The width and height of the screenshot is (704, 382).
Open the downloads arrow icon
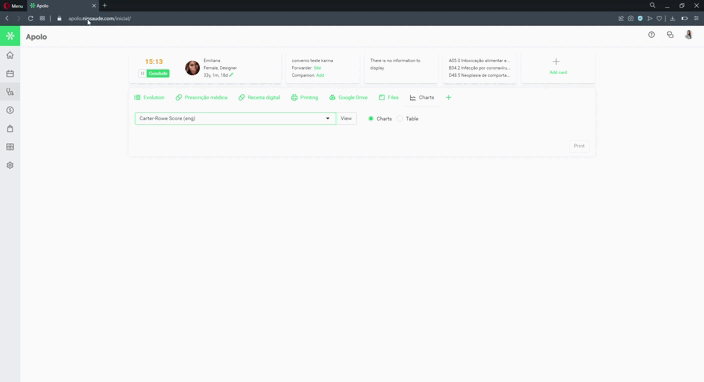[x=673, y=18]
